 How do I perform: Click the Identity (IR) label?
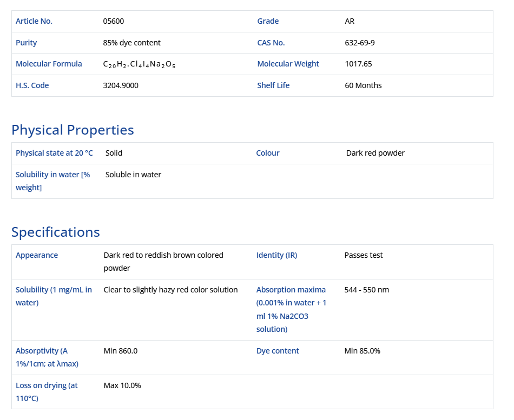pos(276,255)
